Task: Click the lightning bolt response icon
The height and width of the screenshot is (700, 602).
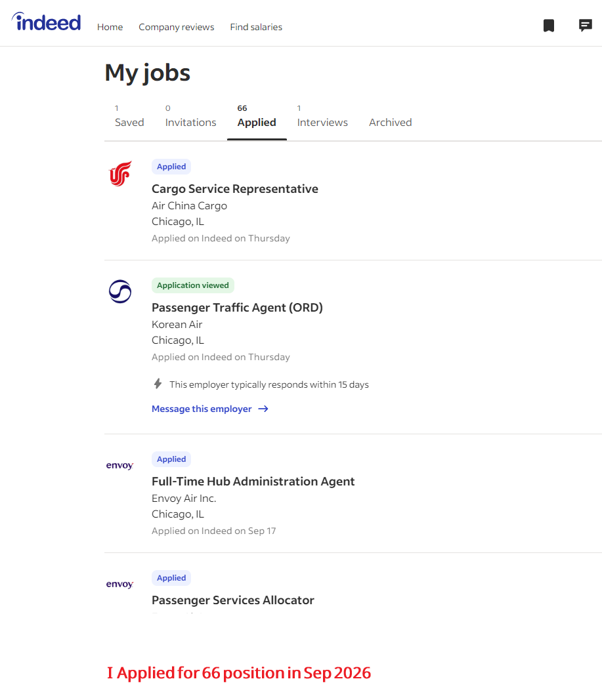Action: pyautogui.click(x=158, y=384)
